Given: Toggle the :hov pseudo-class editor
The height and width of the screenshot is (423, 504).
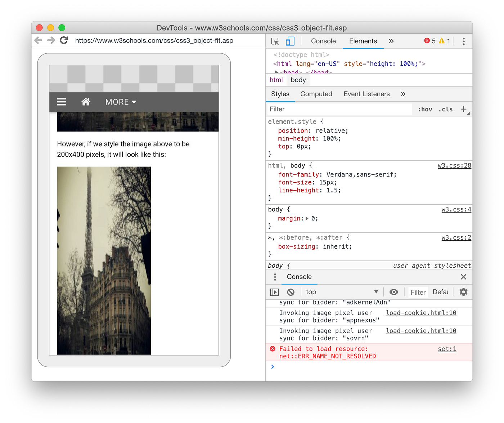Looking at the screenshot, I should [x=425, y=109].
